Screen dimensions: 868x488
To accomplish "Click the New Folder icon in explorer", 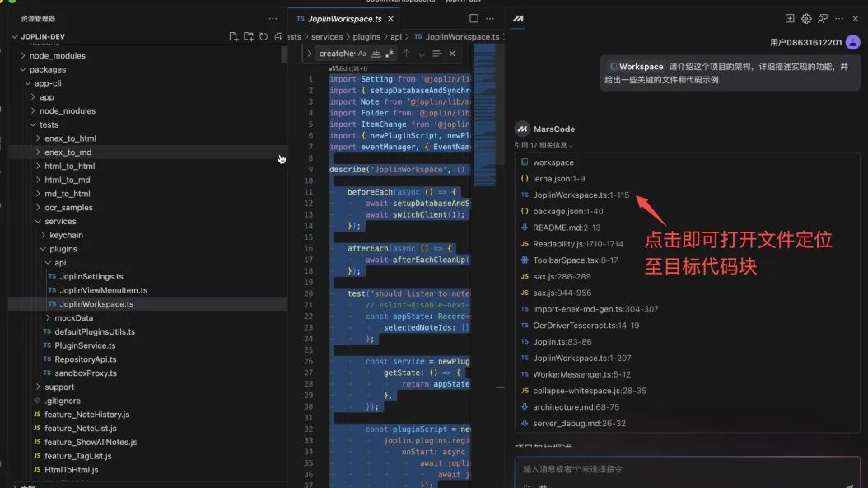I will (248, 37).
